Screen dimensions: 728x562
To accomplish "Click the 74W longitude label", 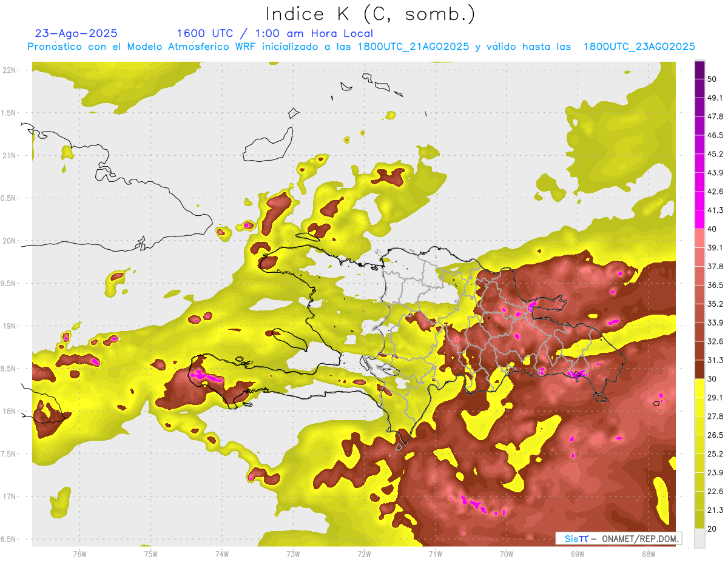I will (221, 554).
